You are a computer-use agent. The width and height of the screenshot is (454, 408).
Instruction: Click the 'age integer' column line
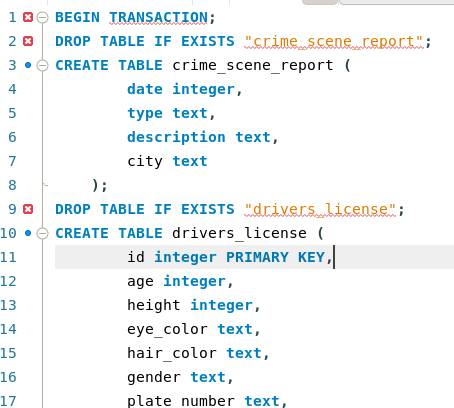click(x=180, y=282)
